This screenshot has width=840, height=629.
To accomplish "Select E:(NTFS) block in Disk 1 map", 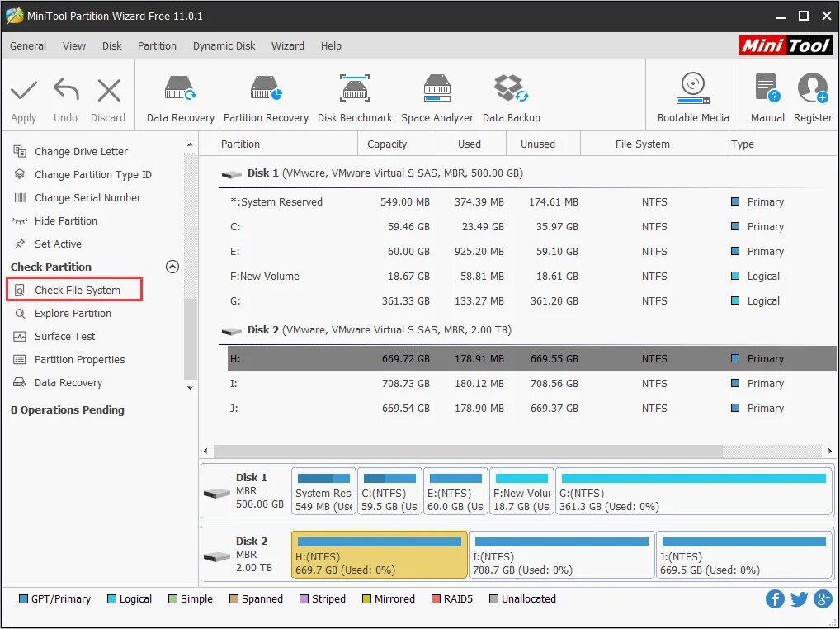I will pos(455,491).
